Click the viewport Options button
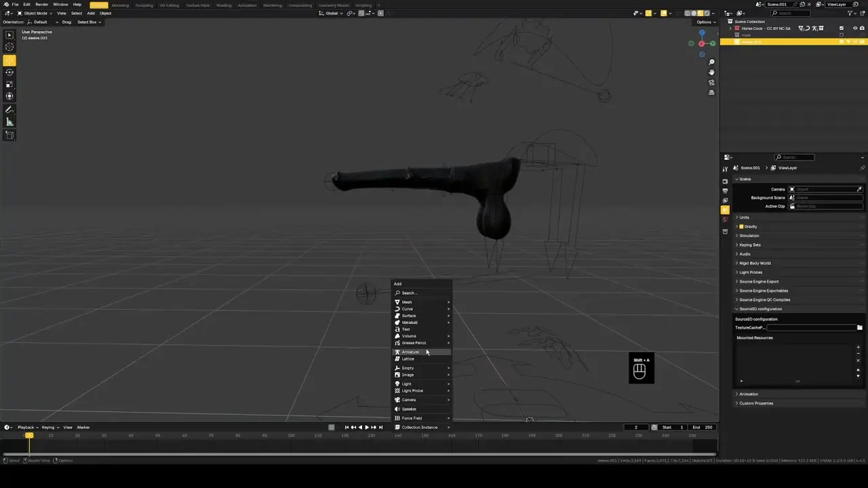The width and height of the screenshot is (868, 488). click(705, 22)
